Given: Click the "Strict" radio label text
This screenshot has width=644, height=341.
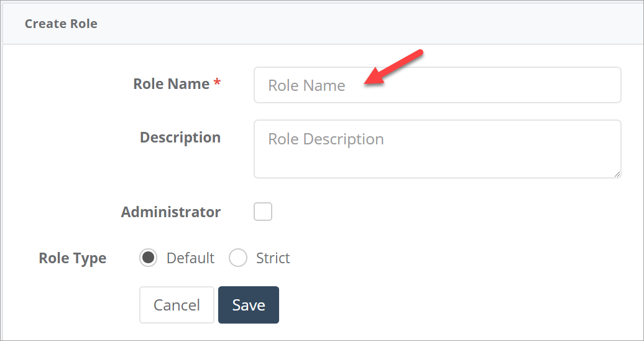Looking at the screenshot, I should [x=273, y=258].
